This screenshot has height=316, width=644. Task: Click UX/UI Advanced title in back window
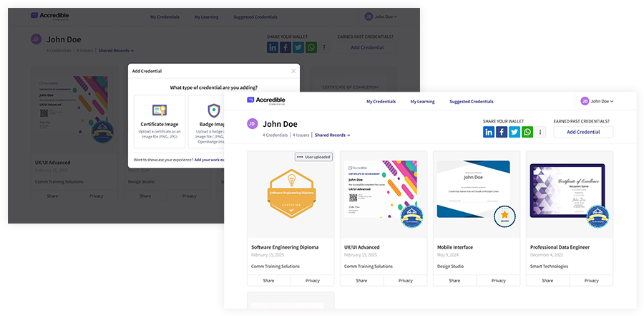(52, 163)
